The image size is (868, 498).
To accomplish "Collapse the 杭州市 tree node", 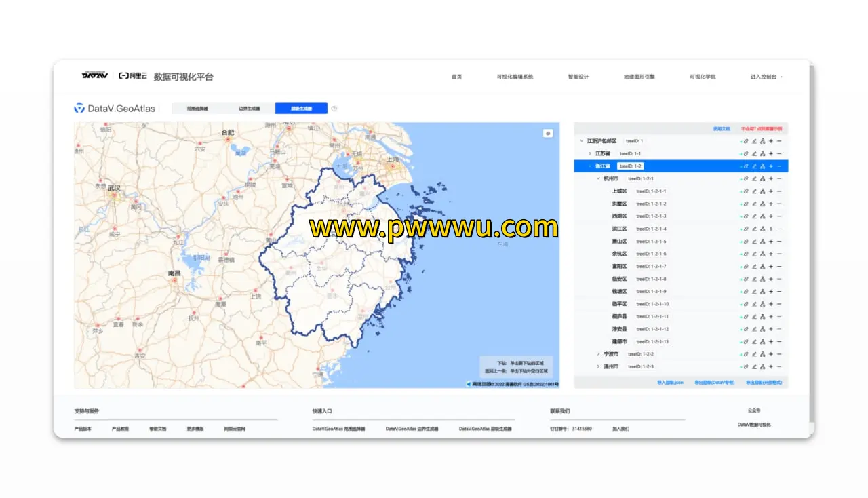I will click(x=598, y=179).
